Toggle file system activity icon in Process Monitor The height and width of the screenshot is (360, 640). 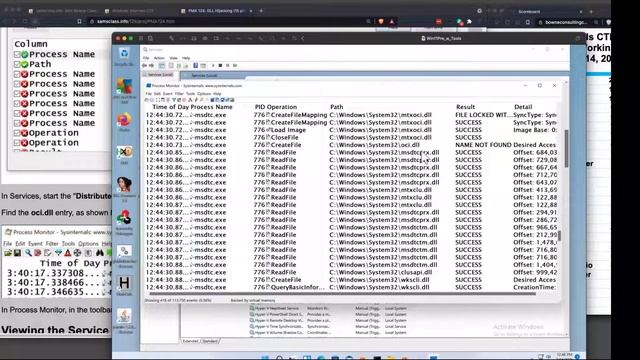(x=217, y=100)
